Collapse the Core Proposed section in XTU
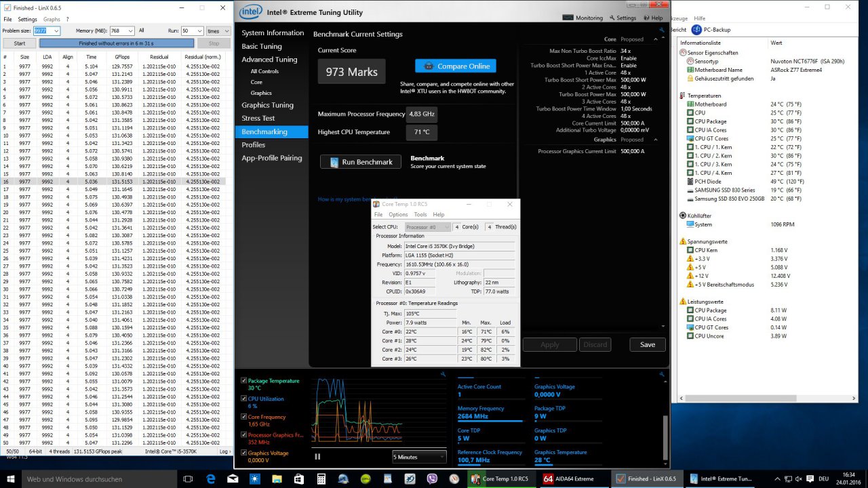The height and width of the screenshot is (488, 868). [655, 39]
